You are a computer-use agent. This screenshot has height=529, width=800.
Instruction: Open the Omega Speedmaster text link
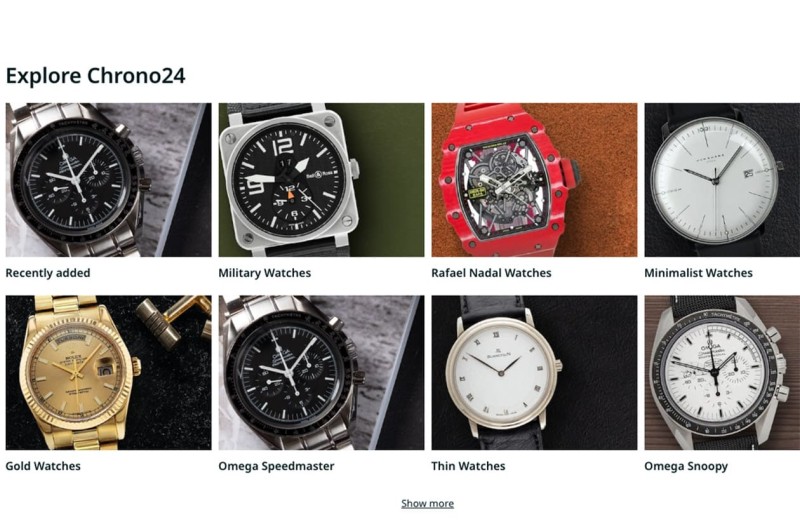277,466
